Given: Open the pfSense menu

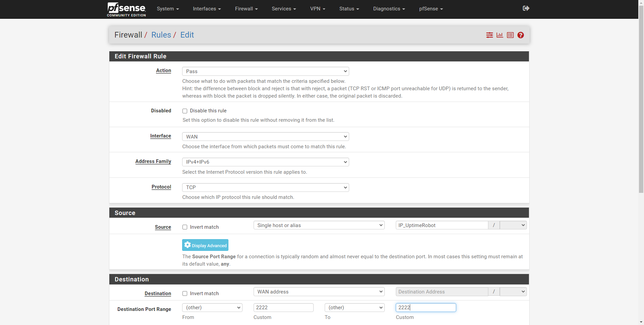Looking at the screenshot, I should click(431, 9).
